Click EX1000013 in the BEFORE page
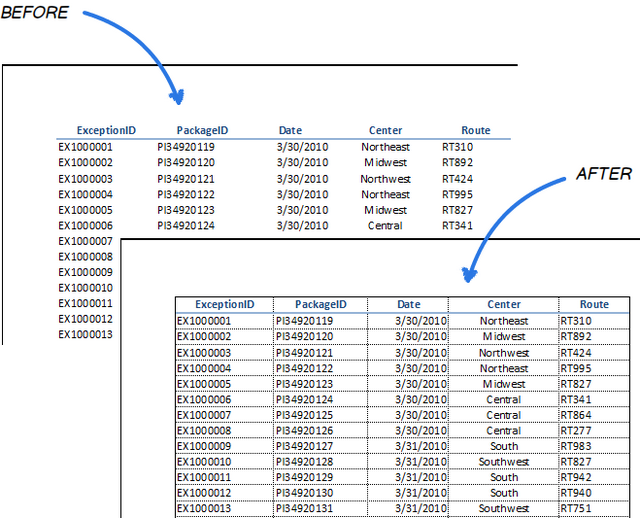 click(85, 335)
